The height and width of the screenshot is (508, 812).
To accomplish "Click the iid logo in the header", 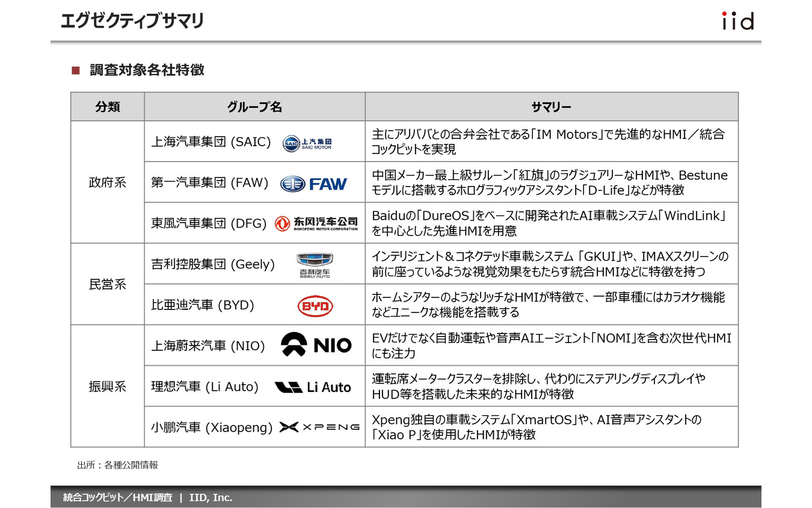I will tap(737, 20).
